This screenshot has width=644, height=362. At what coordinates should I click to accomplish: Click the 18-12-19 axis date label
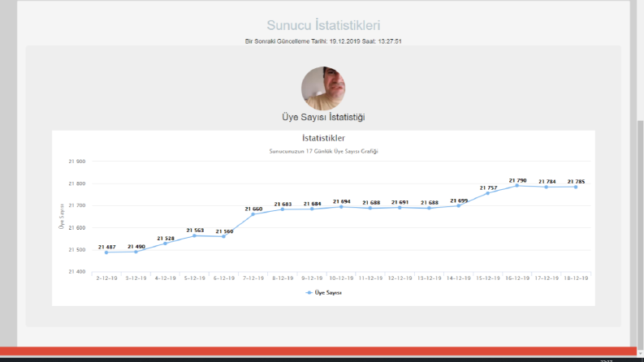tap(576, 278)
